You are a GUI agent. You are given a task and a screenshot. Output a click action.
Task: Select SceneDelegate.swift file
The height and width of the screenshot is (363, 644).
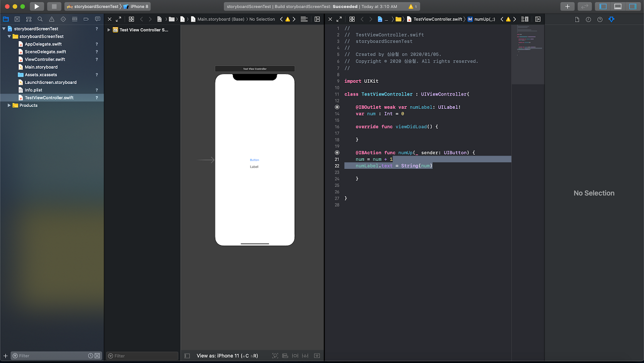[x=45, y=52]
